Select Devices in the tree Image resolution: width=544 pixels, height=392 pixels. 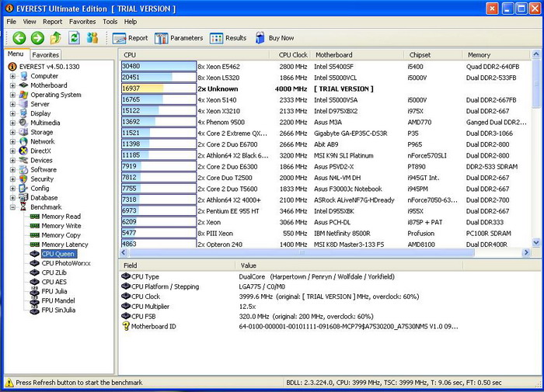(41, 160)
